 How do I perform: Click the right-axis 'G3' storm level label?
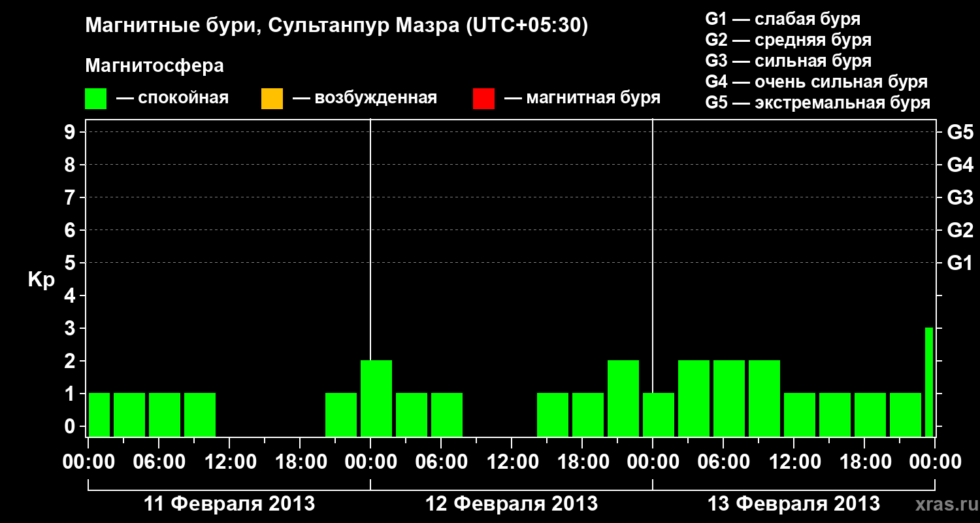tap(960, 197)
